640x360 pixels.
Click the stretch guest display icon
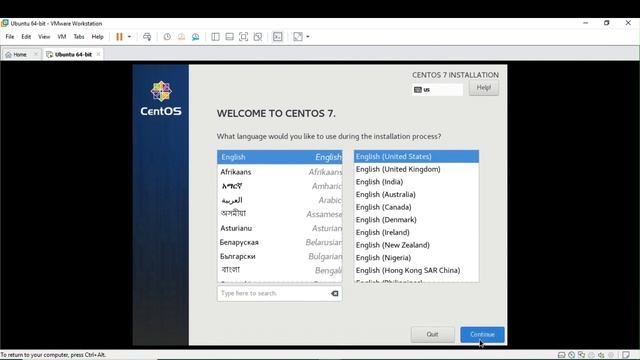click(298, 37)
